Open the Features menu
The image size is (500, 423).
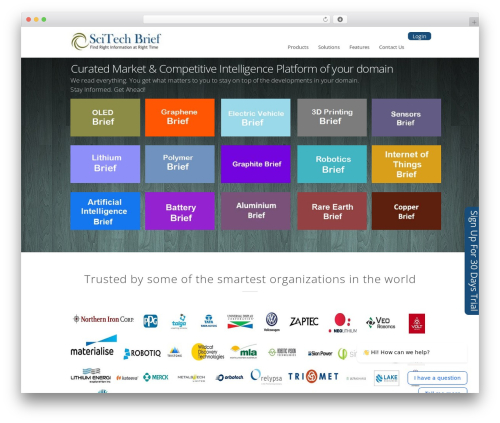pyautogui.click(x=359, y=47)
